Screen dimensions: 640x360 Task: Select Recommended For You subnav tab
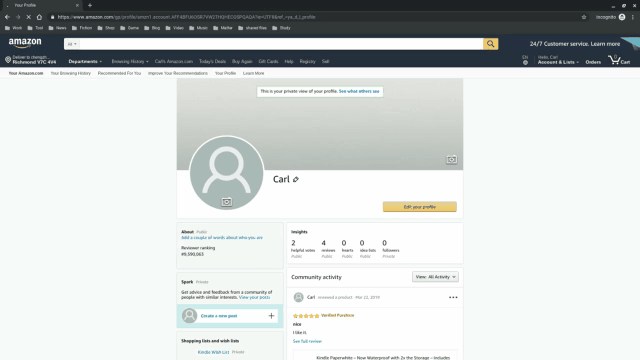coord(119,73)
